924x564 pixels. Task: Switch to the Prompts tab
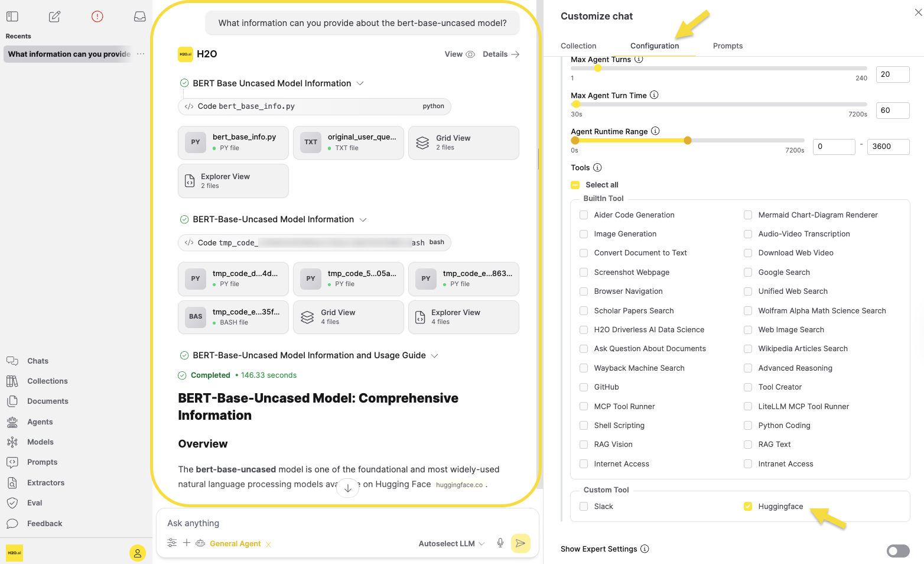click(x=727, y=46)
